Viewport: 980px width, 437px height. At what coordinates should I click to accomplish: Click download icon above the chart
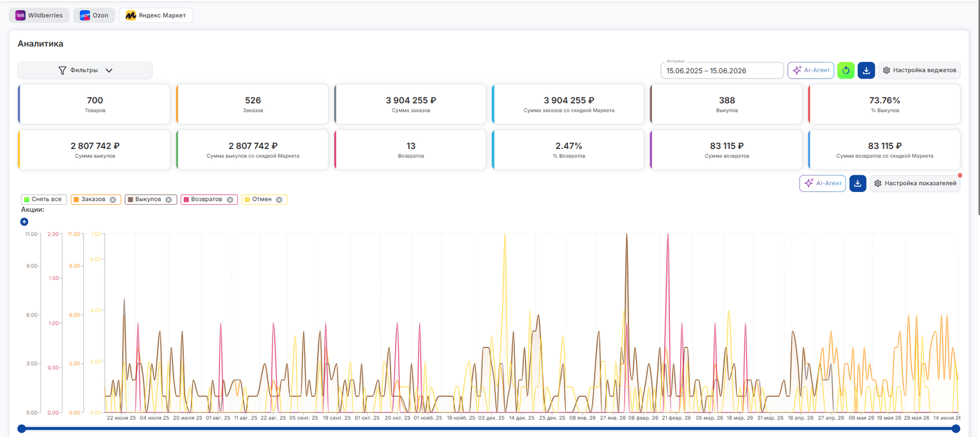[858, 183]
